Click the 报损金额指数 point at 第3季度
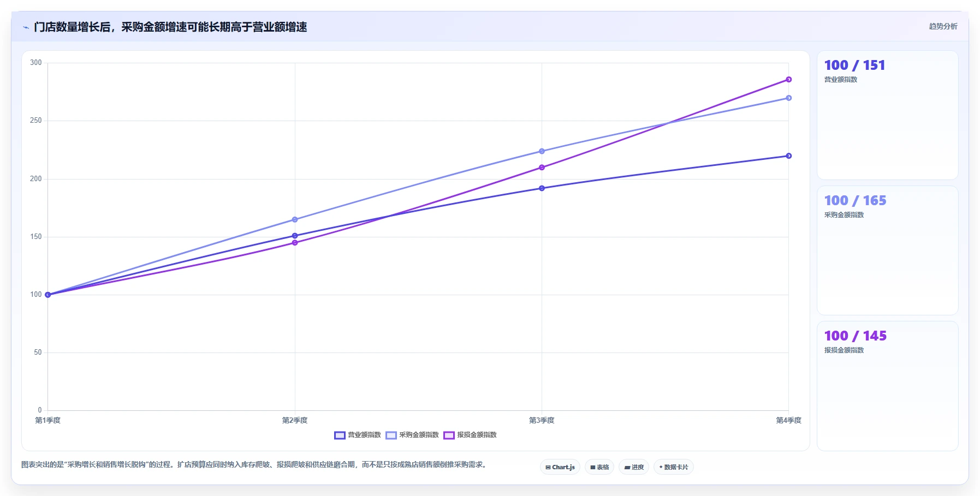980x496 pixels. click(x=542, y=168)
